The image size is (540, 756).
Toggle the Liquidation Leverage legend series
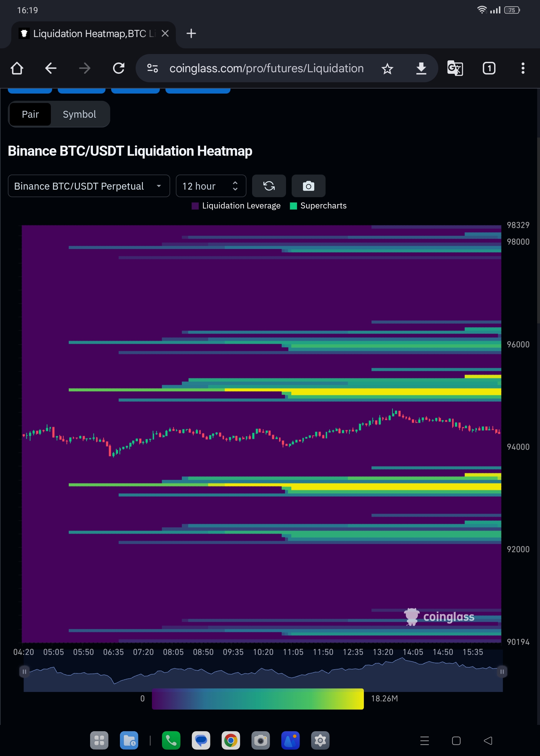[236, 206]
